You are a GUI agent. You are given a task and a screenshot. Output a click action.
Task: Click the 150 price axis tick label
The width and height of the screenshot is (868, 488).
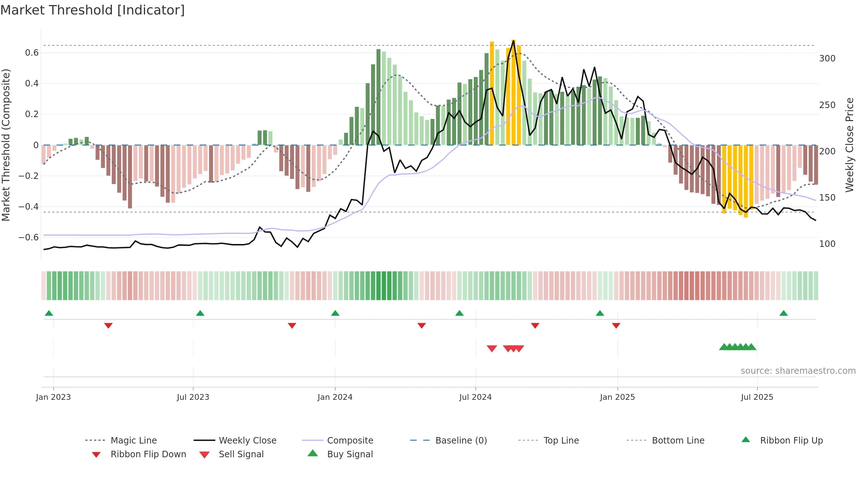click(827, 198)
